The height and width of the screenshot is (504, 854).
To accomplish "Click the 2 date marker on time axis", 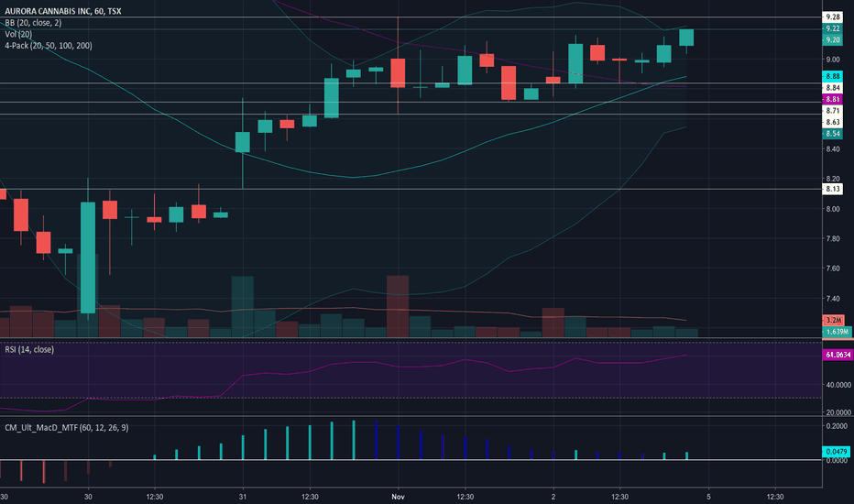I will tap(553, 497).
